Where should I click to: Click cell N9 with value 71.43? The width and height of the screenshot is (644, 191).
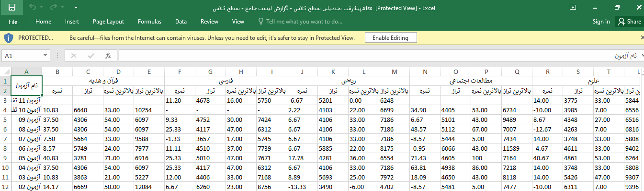425,158
